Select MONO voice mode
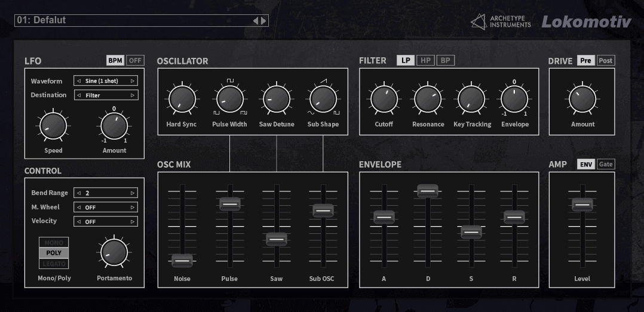The width and height of the screenshot is (644, 312). [54, 242]
